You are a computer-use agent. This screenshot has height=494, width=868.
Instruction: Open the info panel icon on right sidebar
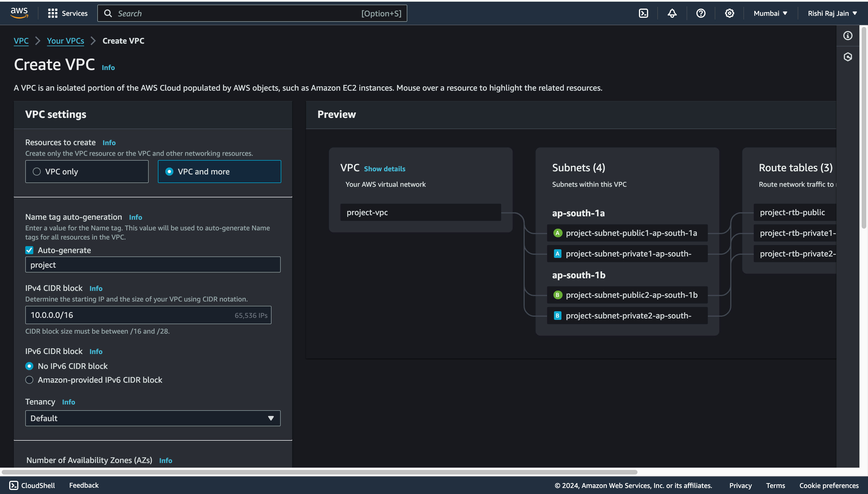click(x=848, y=36)
